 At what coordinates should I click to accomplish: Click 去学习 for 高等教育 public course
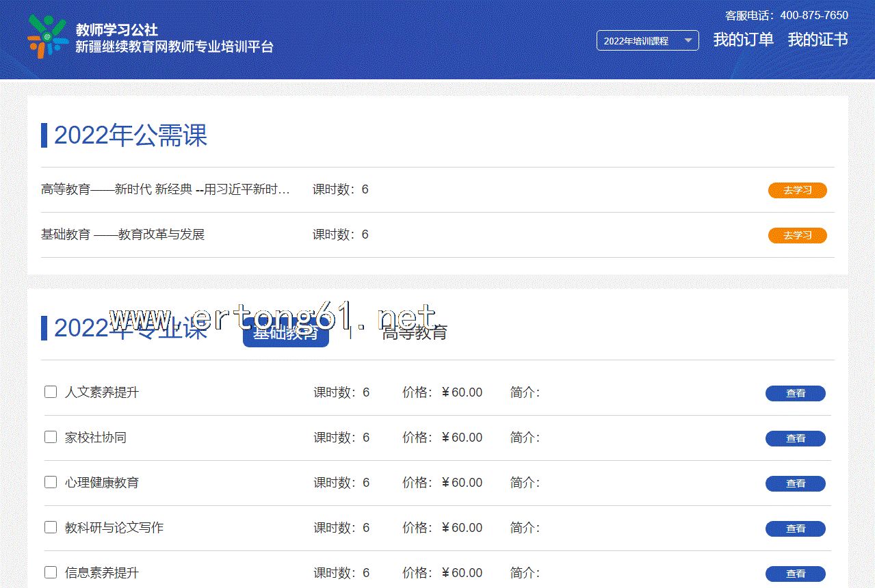point(797,190)
